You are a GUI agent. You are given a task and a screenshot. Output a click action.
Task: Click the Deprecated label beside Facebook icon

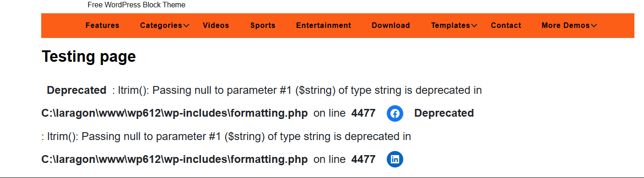click(x=444, y=113)
